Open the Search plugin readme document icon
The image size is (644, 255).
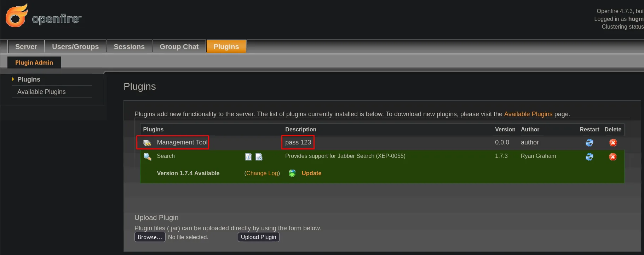tap(248, 156)
